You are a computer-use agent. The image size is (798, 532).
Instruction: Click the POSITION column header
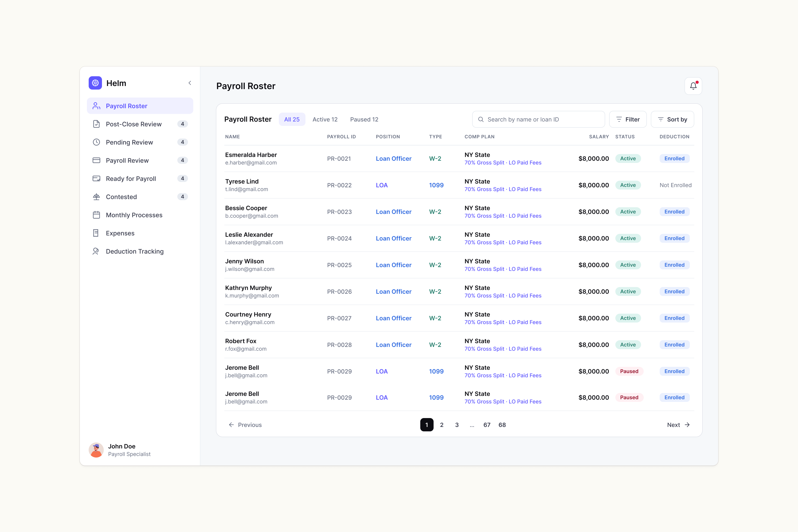click(388, 137)
